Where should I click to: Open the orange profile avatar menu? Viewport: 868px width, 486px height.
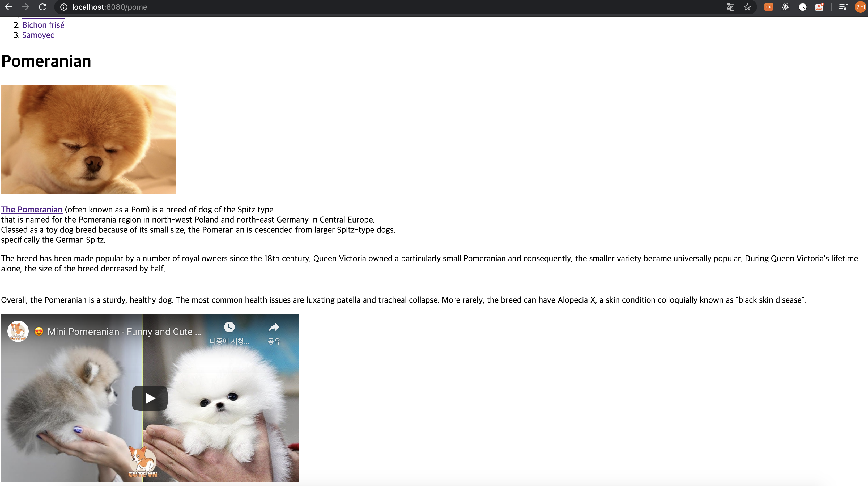860,7
